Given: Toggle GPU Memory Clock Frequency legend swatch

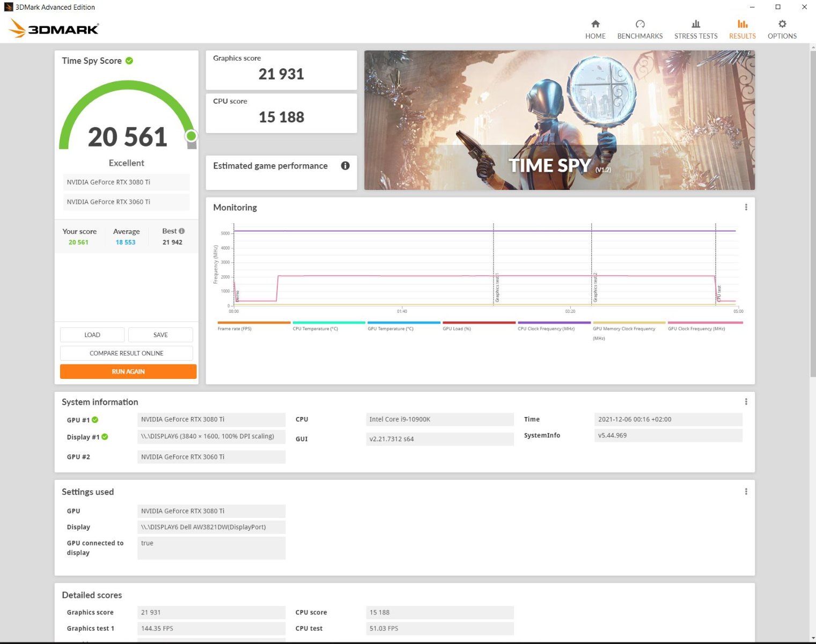Looking at the screenshot, I should (629, 323).
